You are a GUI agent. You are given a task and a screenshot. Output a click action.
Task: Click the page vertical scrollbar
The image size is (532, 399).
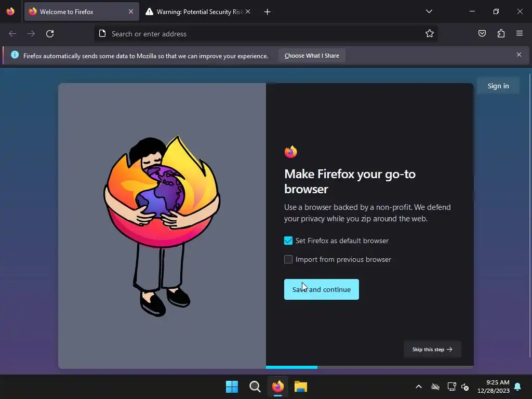pyautogui.click(x=529, y=216)
